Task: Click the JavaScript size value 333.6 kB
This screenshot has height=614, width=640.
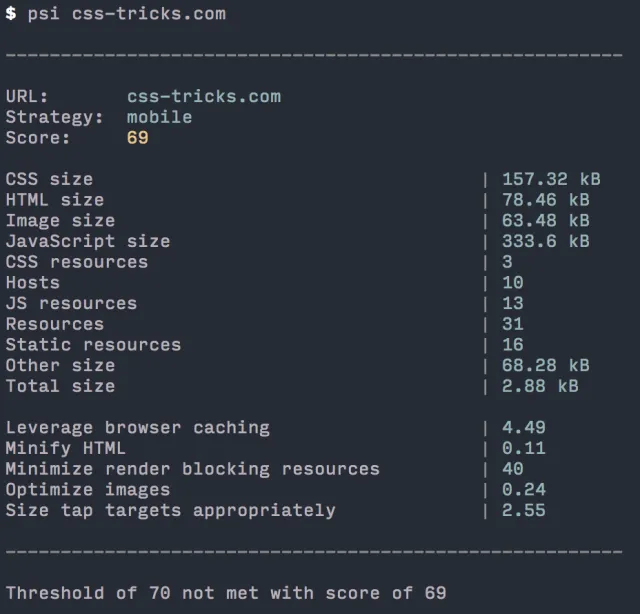Action: coord(546,241)
